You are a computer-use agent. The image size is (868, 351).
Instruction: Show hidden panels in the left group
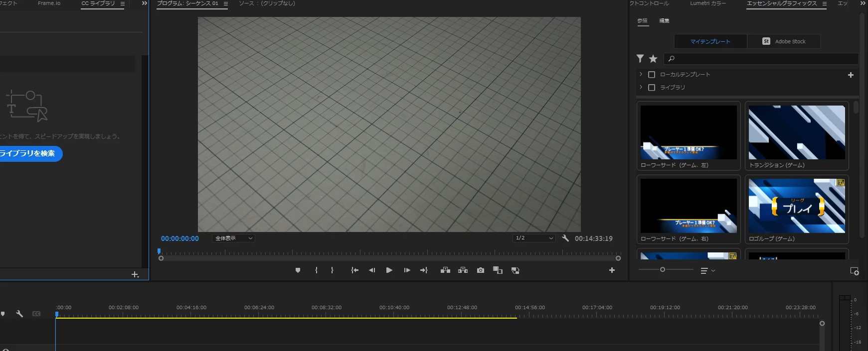[144, 3]
